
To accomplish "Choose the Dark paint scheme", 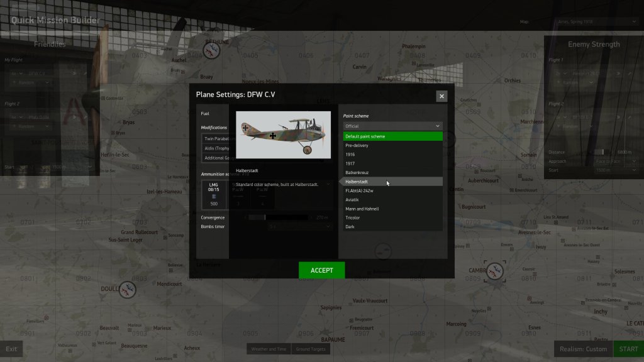I will [x=392, y=226].
